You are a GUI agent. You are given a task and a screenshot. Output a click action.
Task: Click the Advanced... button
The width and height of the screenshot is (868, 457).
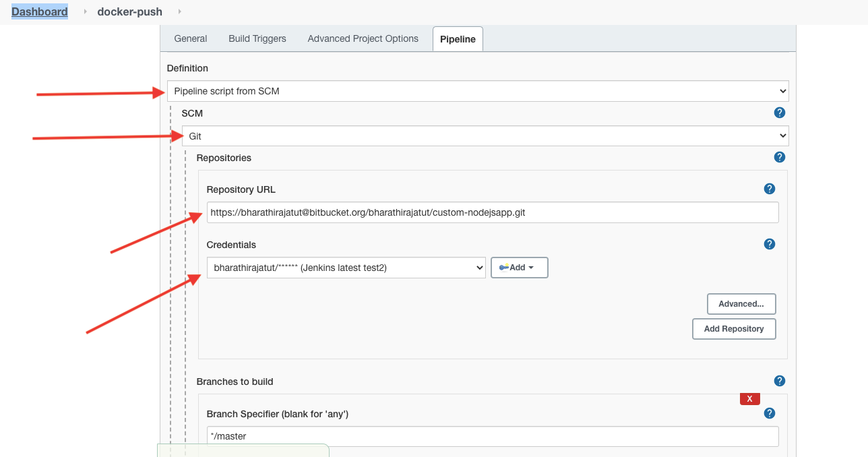(741, 304)
